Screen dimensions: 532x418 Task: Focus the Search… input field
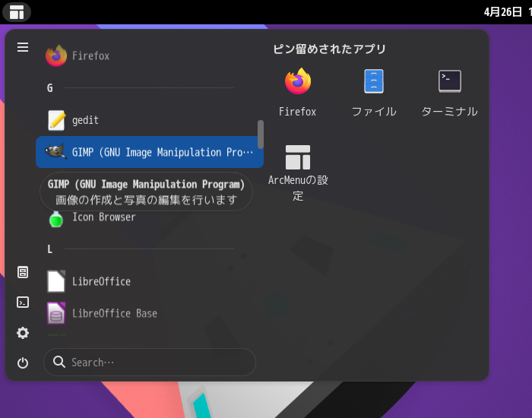(150, 362)
